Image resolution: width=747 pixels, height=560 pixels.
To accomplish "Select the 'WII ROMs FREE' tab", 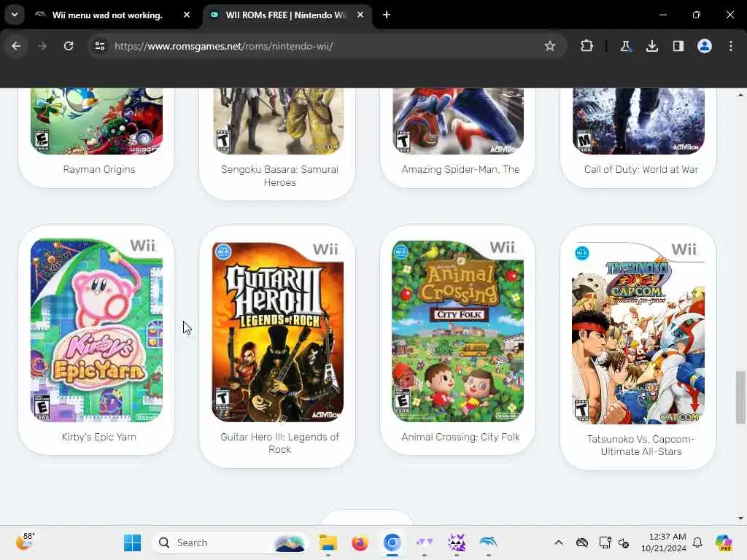I will (286, 15).
